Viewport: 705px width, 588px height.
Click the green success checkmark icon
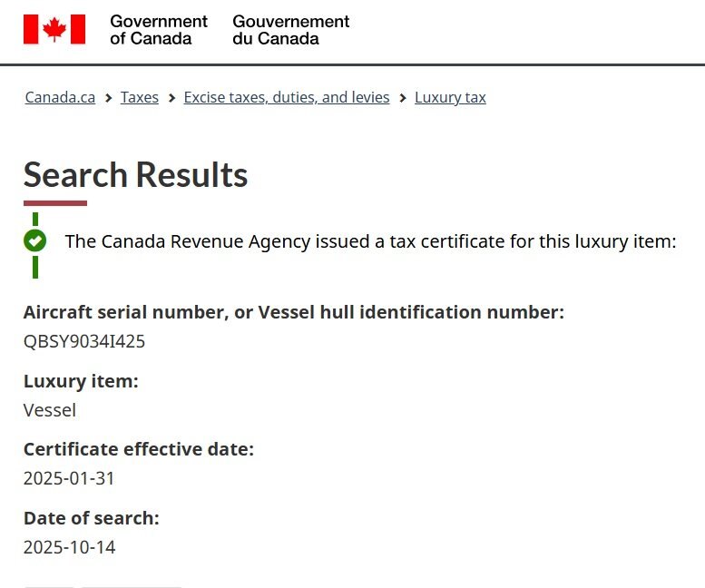click(34, 240)
